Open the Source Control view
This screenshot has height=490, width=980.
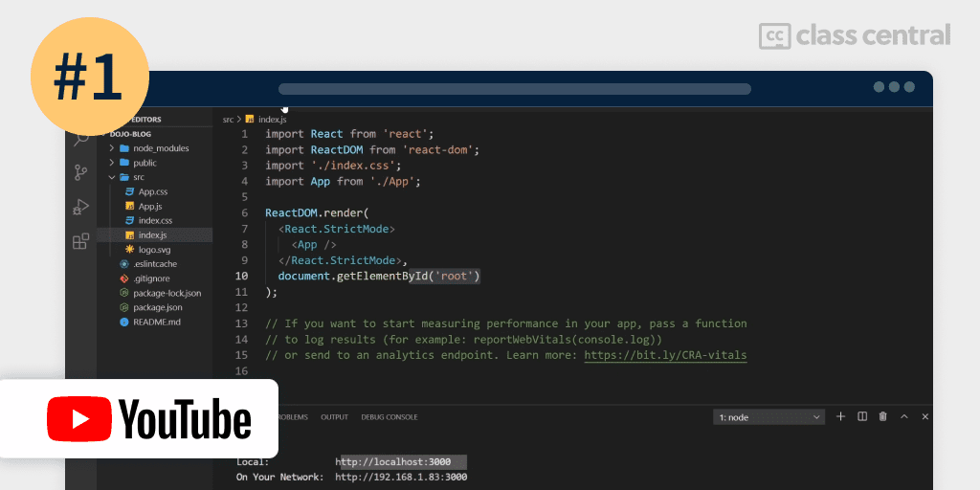80,172
